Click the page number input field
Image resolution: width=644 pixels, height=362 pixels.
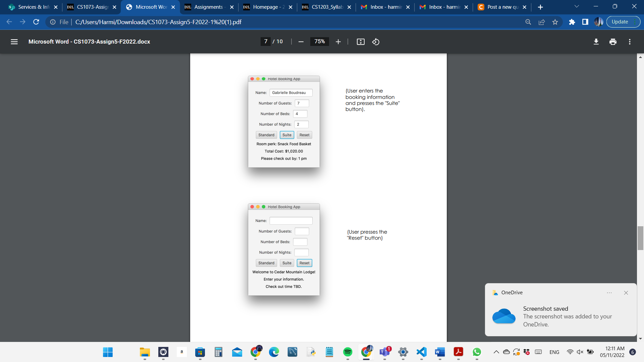[x=266, y=42]
